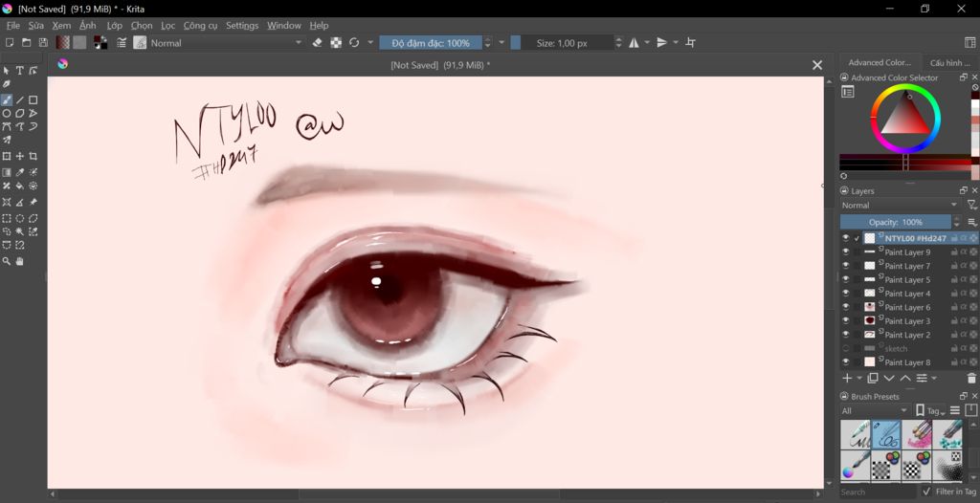Select the Rectangular Selection tool
Viewport: 980px width, 503px height.
point(7,219)
